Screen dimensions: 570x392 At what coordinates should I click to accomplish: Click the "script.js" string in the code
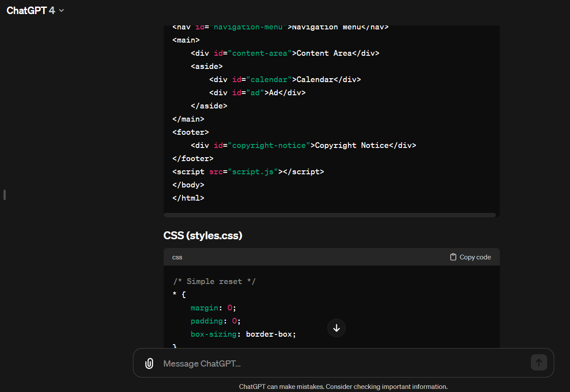[x=253, y=172]
